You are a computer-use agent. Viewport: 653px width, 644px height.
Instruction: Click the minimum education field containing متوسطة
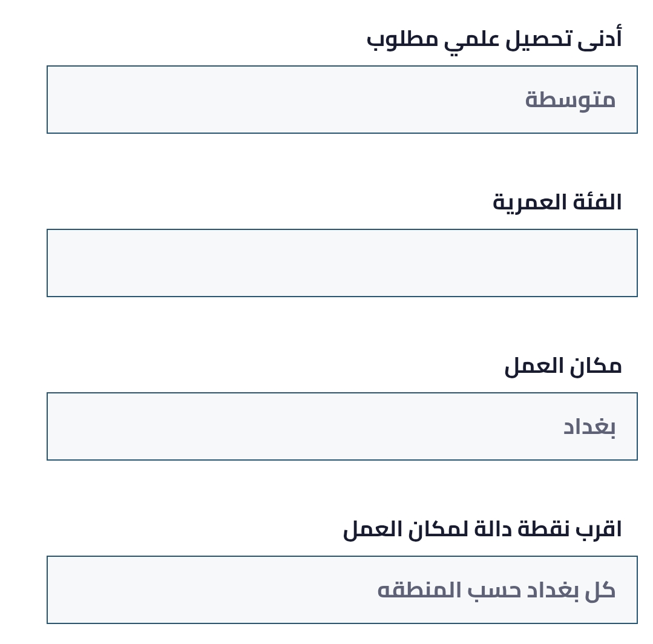[342, 100]
